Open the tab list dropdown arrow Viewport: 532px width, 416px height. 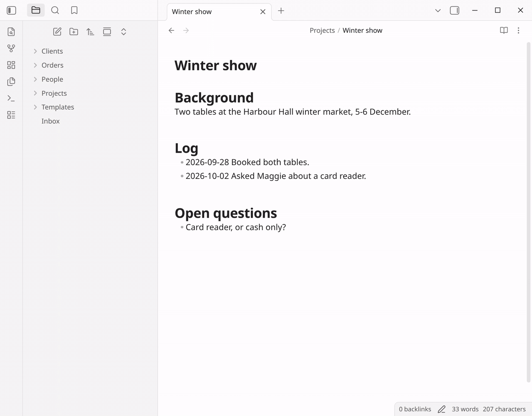click(x=438, y=11)
